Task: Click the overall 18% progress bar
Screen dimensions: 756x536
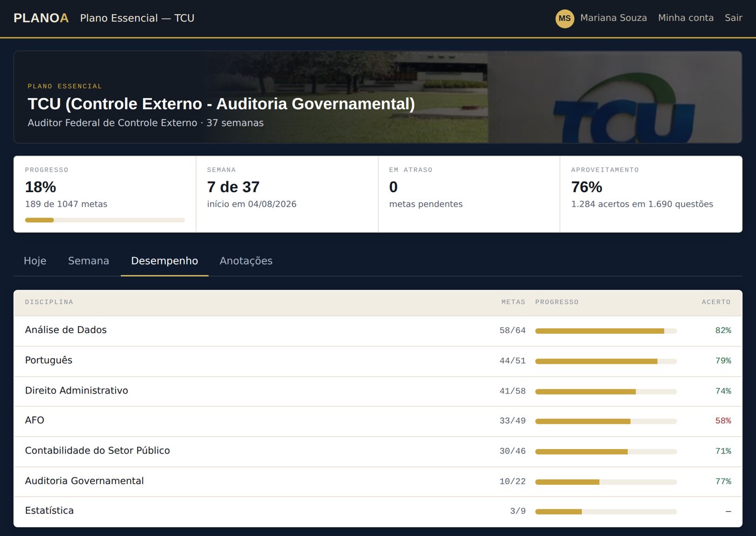Action: pyautogui.click(x=105, y=220)
